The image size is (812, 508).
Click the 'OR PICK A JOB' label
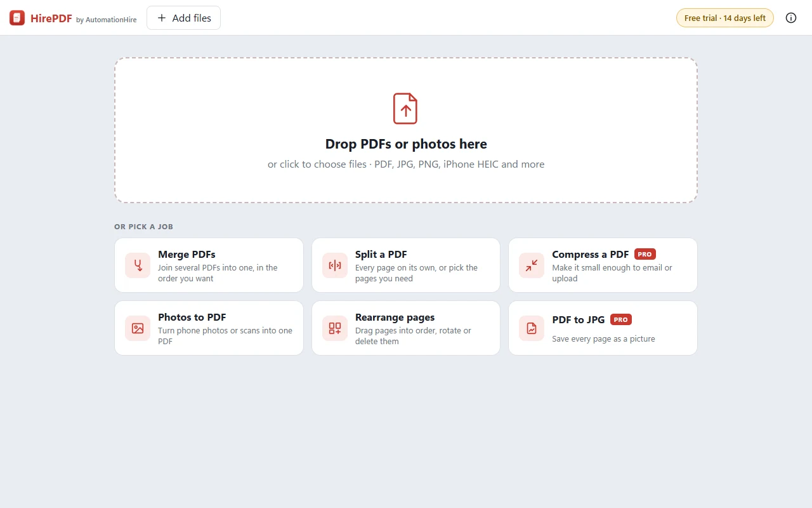(143, 227)
